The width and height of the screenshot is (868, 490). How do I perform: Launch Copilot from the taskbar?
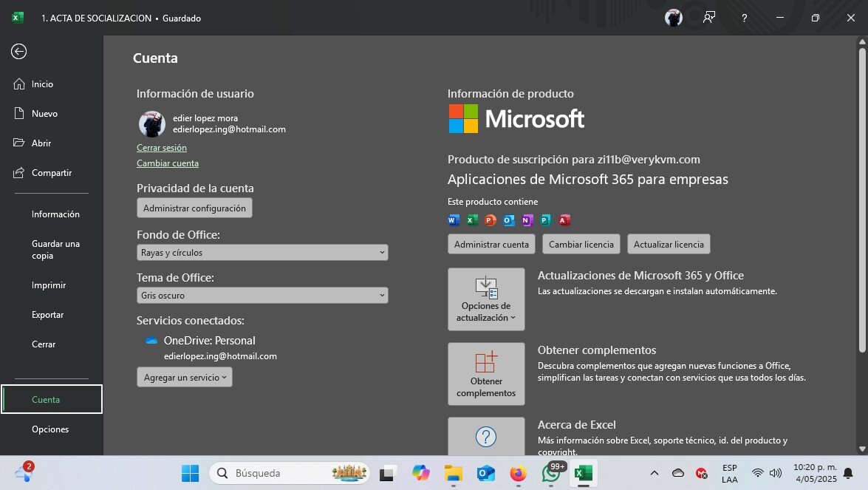[x=421, y=474]
